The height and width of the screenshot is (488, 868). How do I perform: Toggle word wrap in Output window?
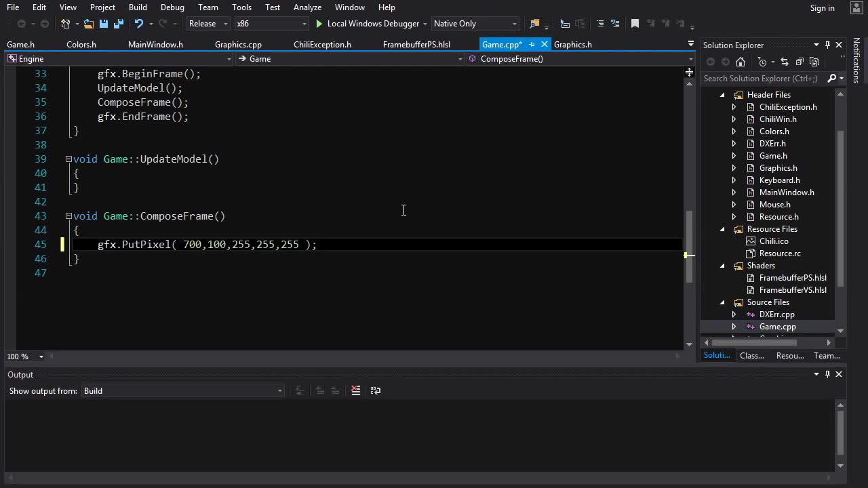point(376,390)
